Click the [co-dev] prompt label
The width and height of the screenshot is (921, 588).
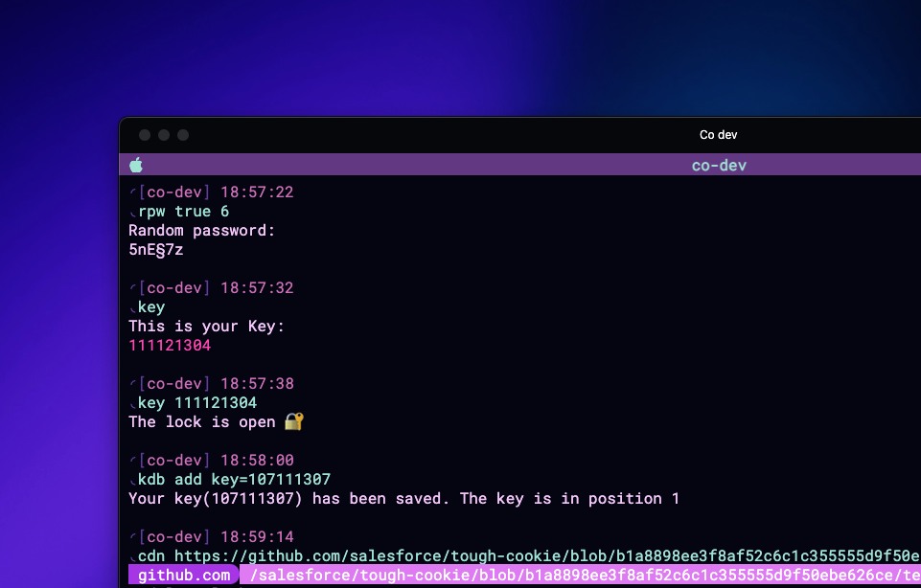click(173, 192)
